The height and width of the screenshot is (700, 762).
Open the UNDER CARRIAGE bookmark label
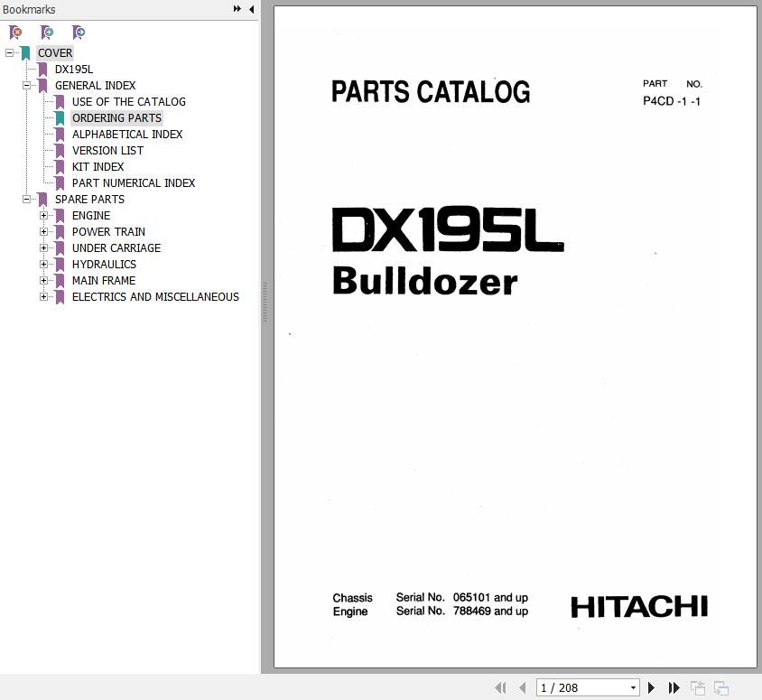(116, 247)
